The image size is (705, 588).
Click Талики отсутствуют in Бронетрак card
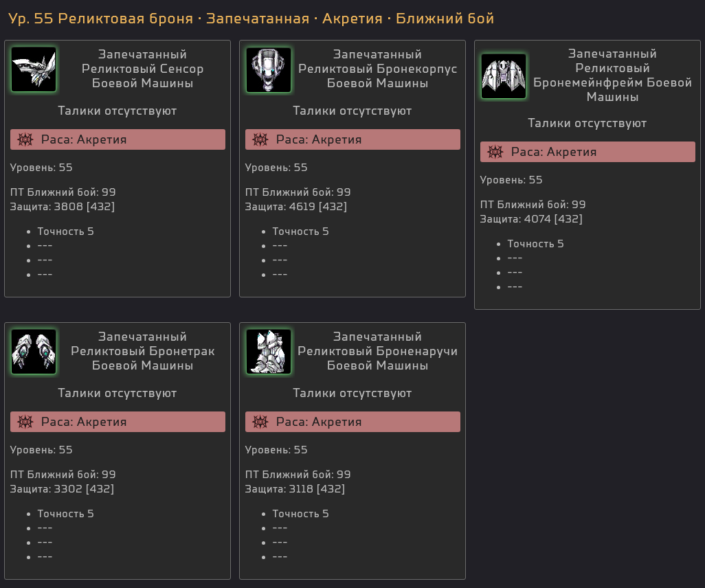(x=117, y=394)
